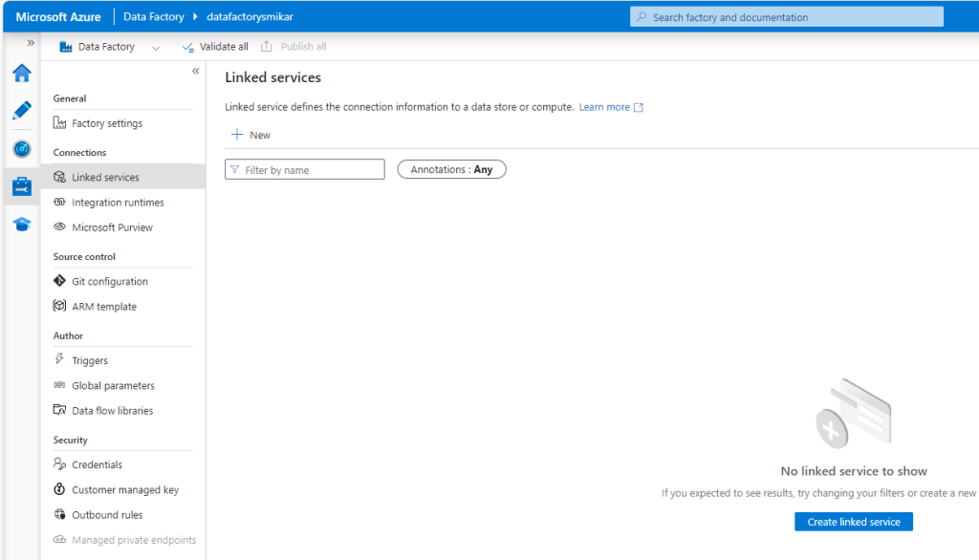Click the Factory settings icon
The image size is (979, 560).
click(59, 122)
